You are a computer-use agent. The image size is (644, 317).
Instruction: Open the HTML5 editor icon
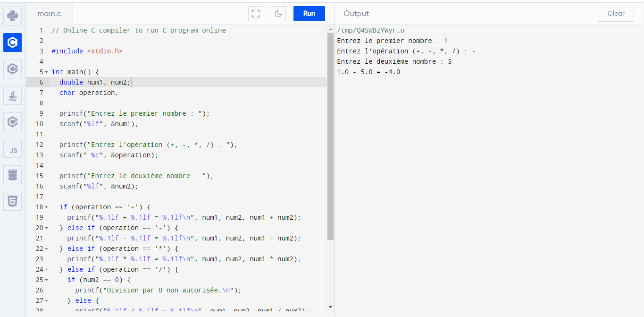point(13,201)
